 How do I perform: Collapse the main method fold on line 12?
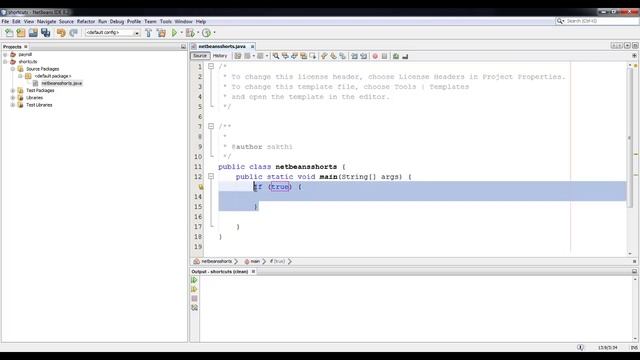[x=211, y=176]
